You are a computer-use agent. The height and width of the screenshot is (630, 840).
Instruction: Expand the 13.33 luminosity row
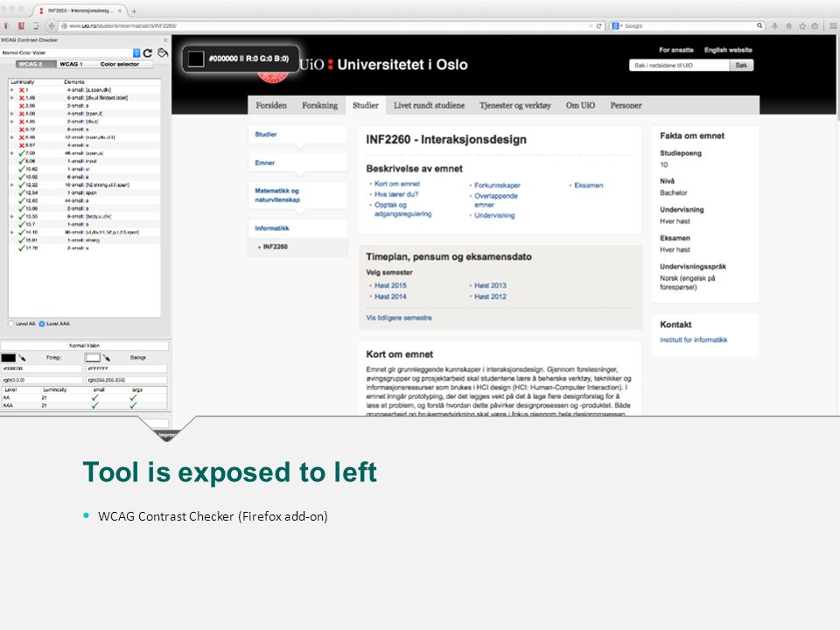coord(12,216)
